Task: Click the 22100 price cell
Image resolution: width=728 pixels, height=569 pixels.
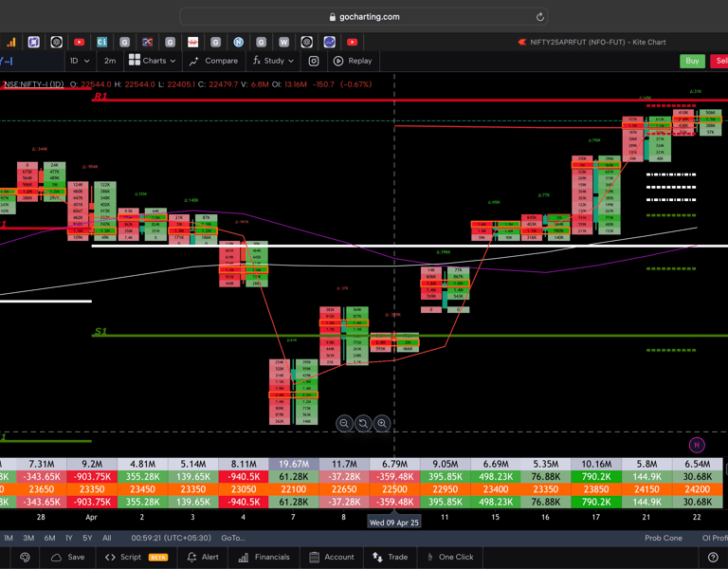Action: click(x=294, y=489)
